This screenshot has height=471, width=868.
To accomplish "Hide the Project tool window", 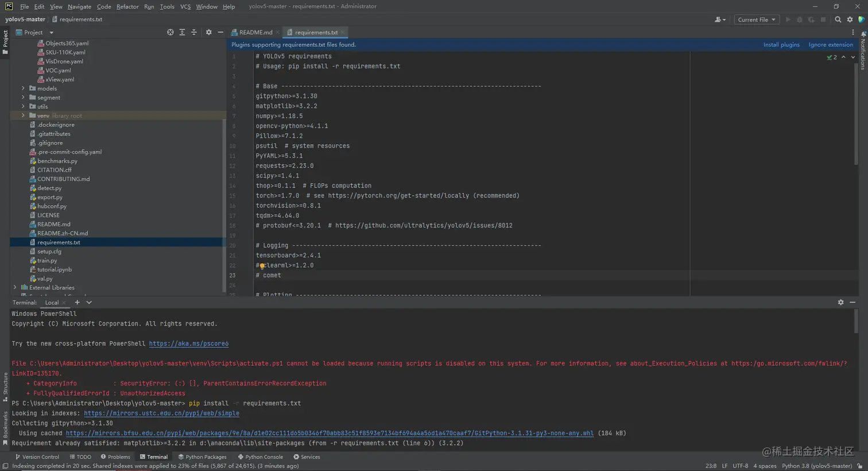I will pyautogui.click(x=220, y=32).
